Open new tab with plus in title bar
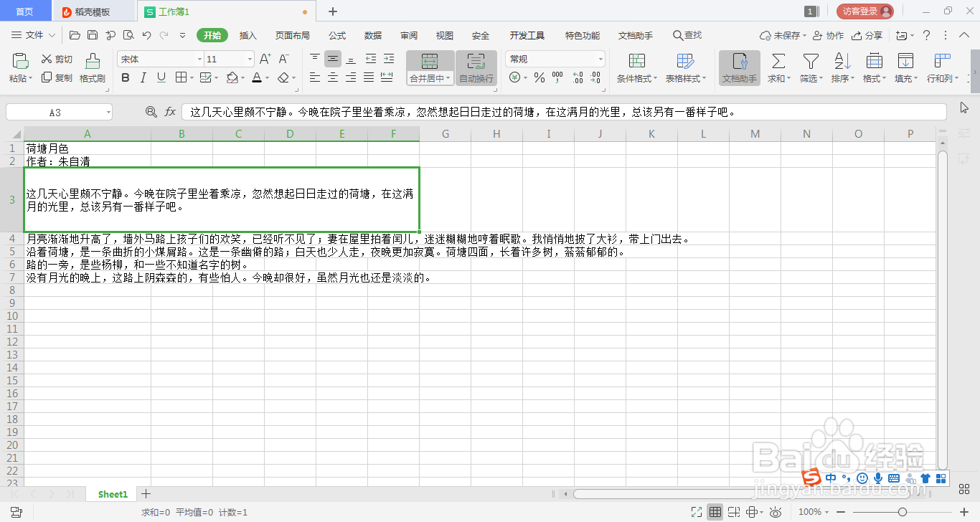The height and width of the screenshot is (522, 980). click(333, 11)
